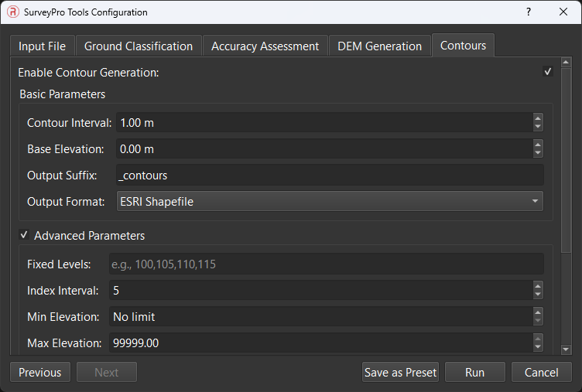The height and width of the screenshot is (392, 582).
Task: Switch to the Input File tab
Action: [43, 46]
